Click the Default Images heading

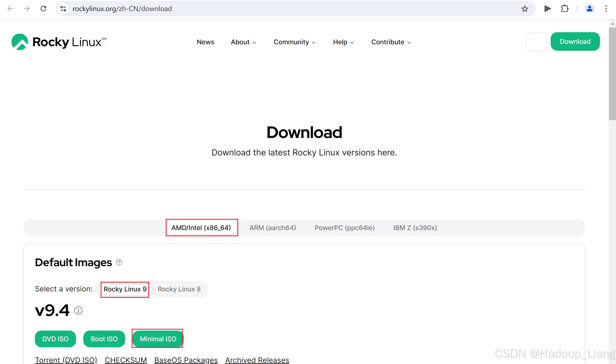tap(74, 262)
